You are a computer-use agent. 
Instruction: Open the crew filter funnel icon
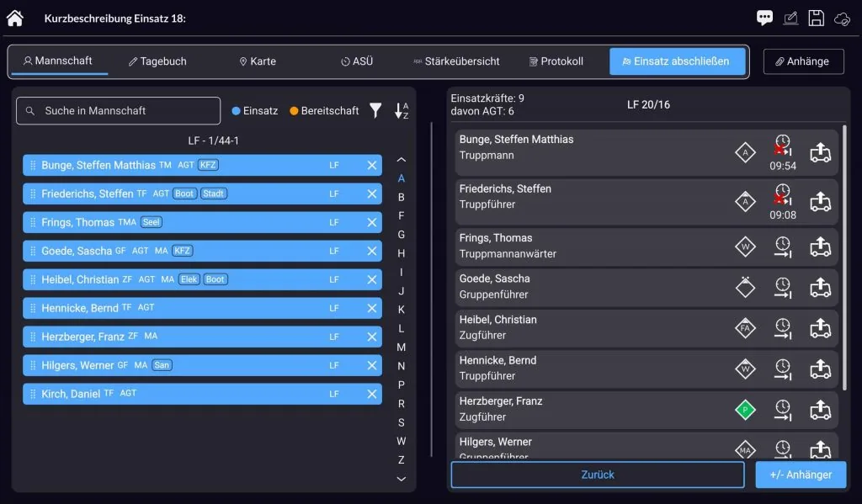point(375,110)
